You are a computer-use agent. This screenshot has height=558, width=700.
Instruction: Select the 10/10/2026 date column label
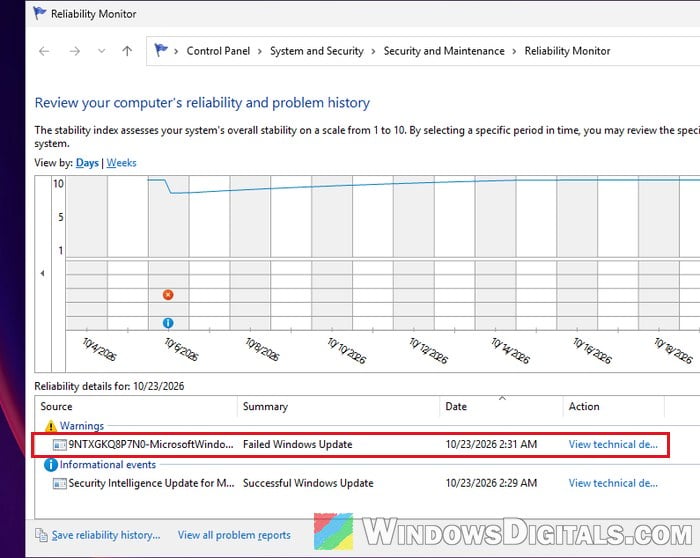pos(346,351)
